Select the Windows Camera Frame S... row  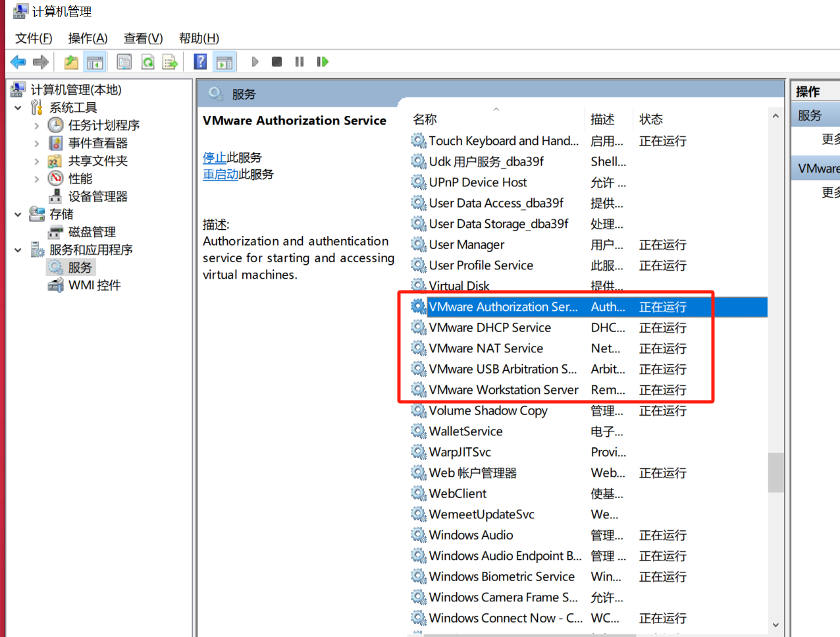[588, 597]
